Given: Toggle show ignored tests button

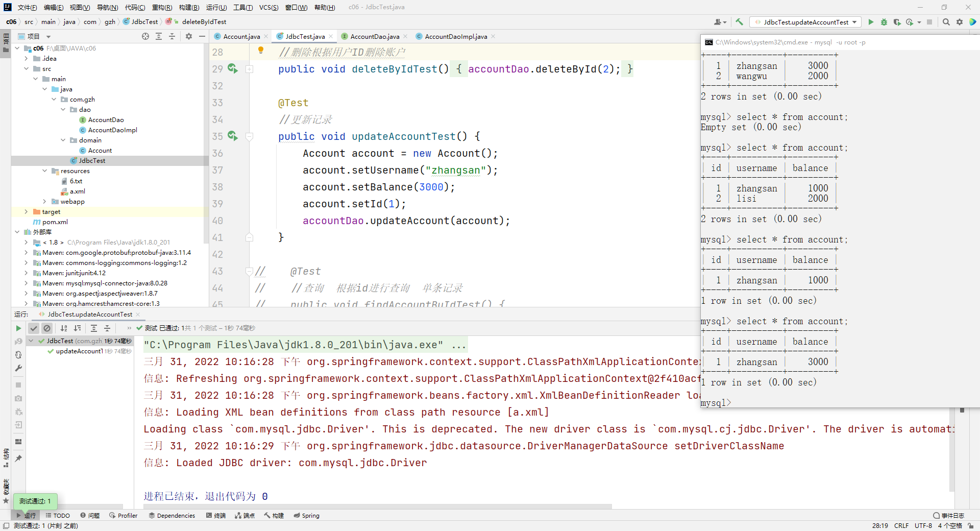Looking at the screenshot, I should click(x=47, y=328).
